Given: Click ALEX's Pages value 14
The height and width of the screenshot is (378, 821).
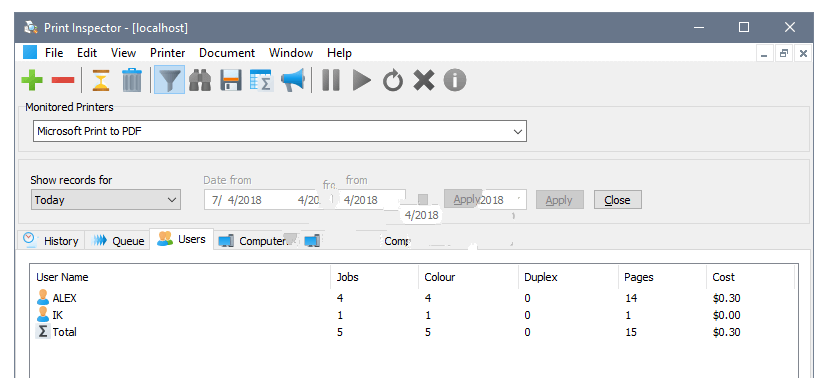Looking at the screenshot, I should [630, 298].
